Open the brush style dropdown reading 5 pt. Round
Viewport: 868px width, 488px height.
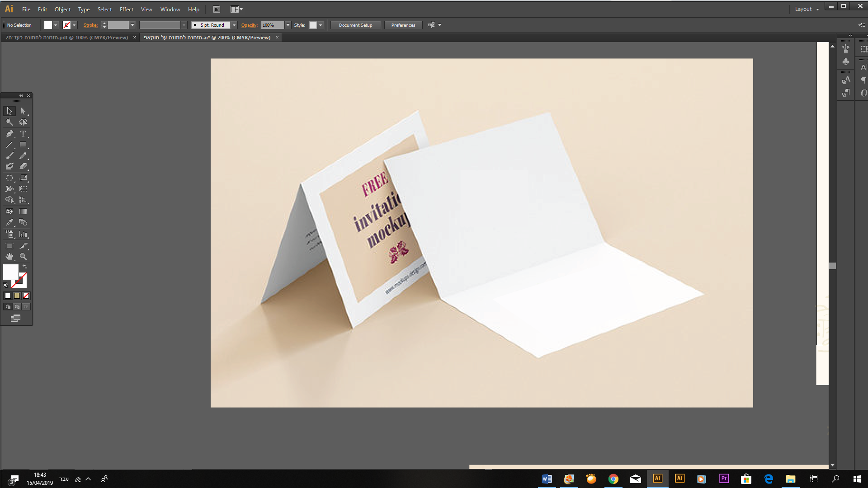[234, 25]
